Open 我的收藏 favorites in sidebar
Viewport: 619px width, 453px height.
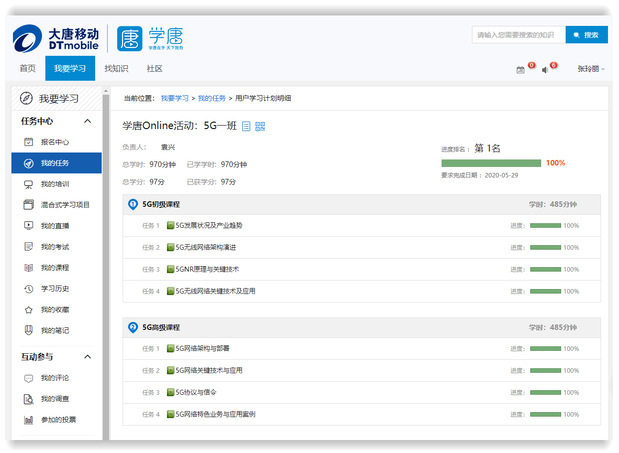coord(54,309)
